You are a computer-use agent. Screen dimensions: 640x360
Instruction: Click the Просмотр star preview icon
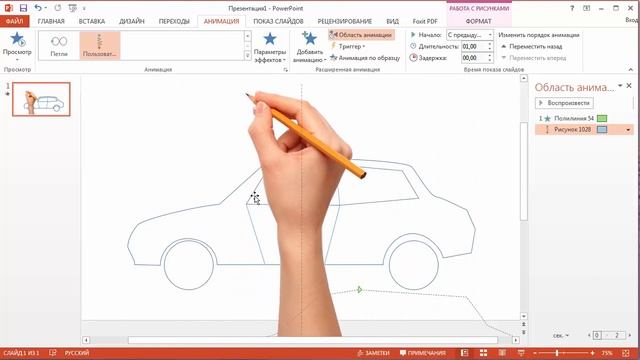click(x=17, y=39)
